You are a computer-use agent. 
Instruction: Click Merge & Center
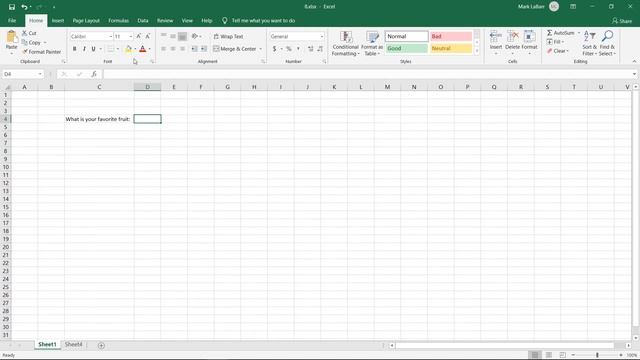coord(235,49)
